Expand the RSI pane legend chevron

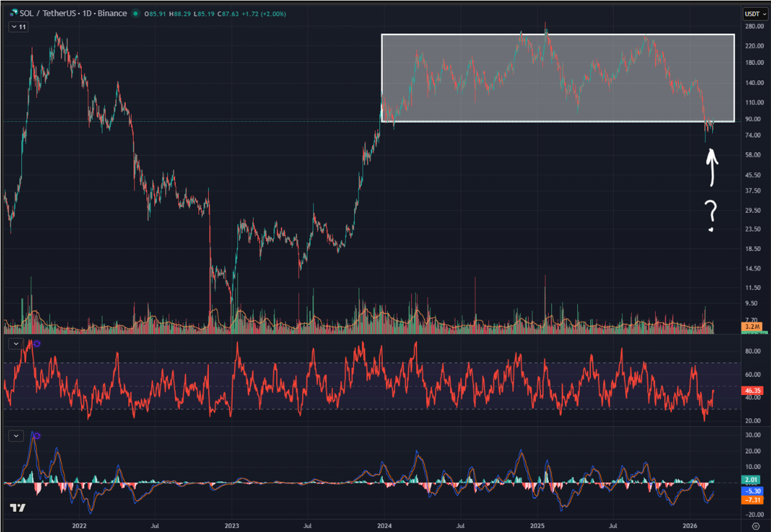coord(16,344)
